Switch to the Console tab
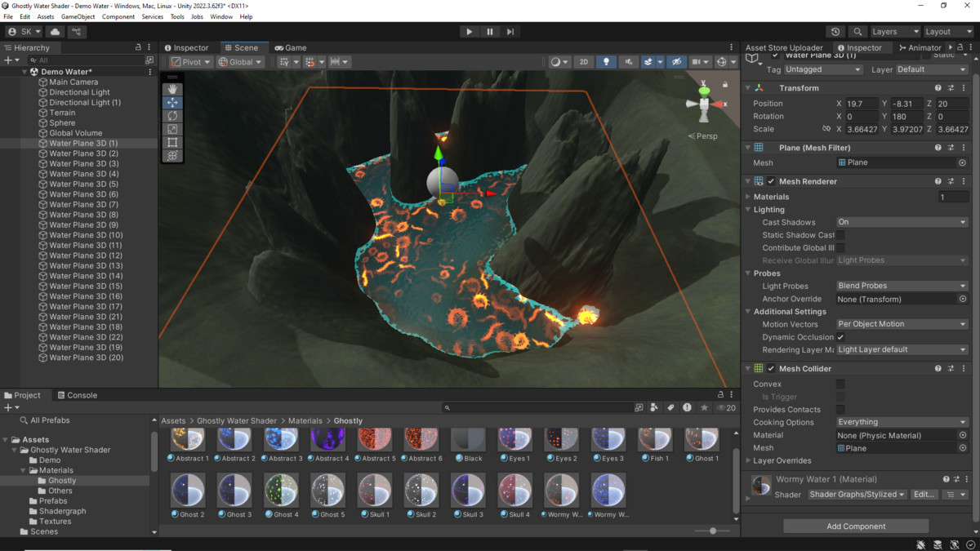 pyautogui.click(x=76, y=395)
